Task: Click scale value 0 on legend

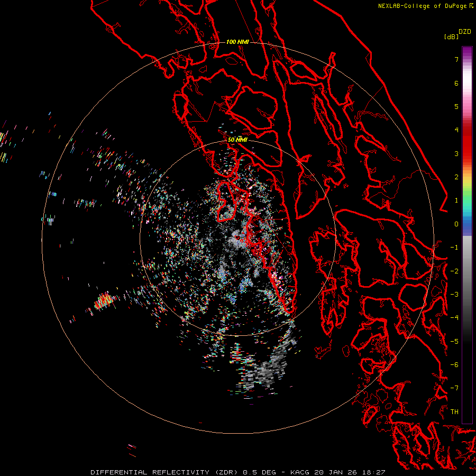Action: click(456, 224)
